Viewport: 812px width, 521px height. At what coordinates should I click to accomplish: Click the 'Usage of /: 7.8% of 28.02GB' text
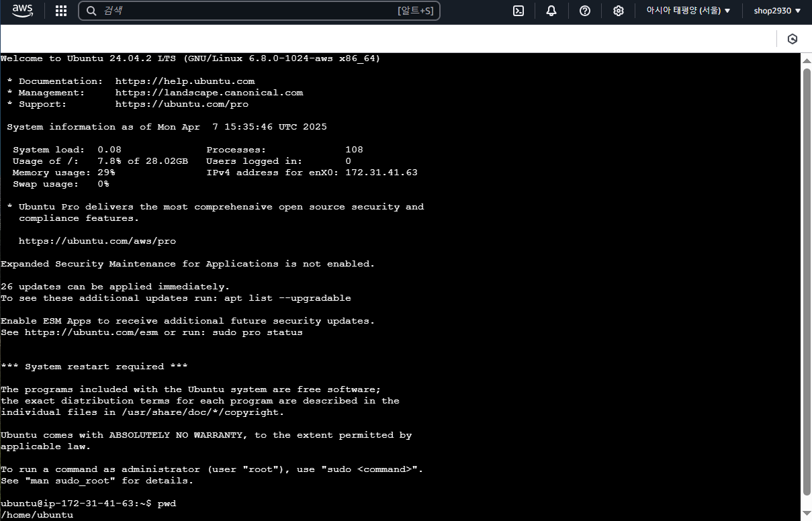[101, 161]
